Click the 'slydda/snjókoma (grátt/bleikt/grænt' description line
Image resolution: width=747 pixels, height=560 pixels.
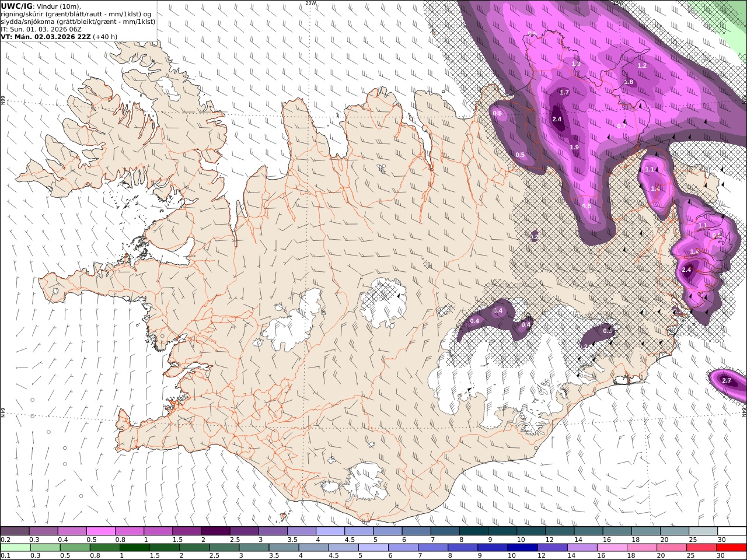point(78,21)
